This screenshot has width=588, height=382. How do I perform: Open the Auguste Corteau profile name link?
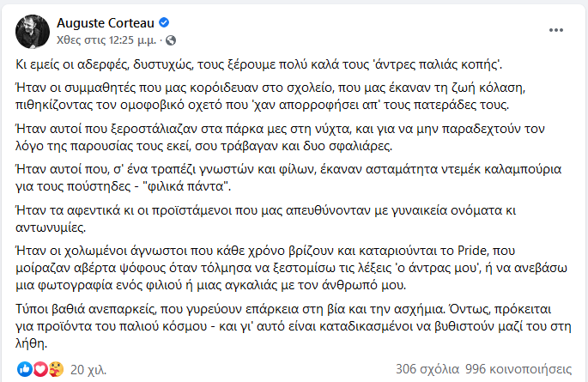coord(103,23)
